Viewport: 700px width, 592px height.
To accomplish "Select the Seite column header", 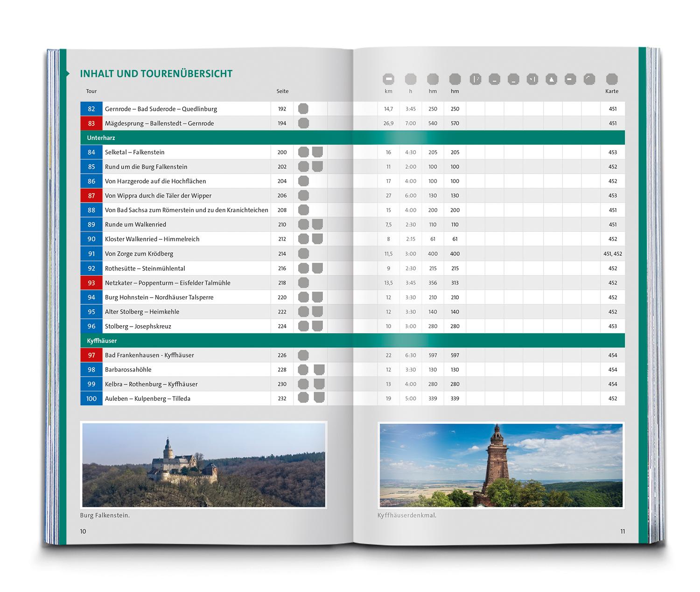I will tap(282, 91).
